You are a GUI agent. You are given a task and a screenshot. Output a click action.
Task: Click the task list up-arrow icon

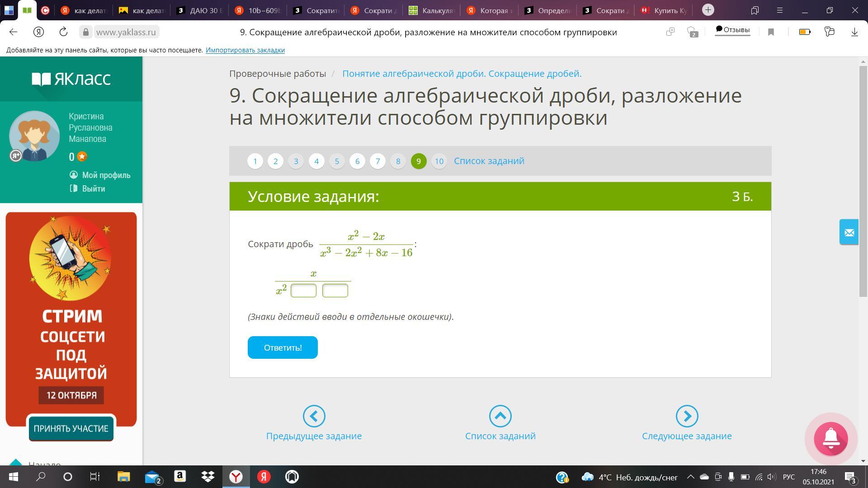500,416
